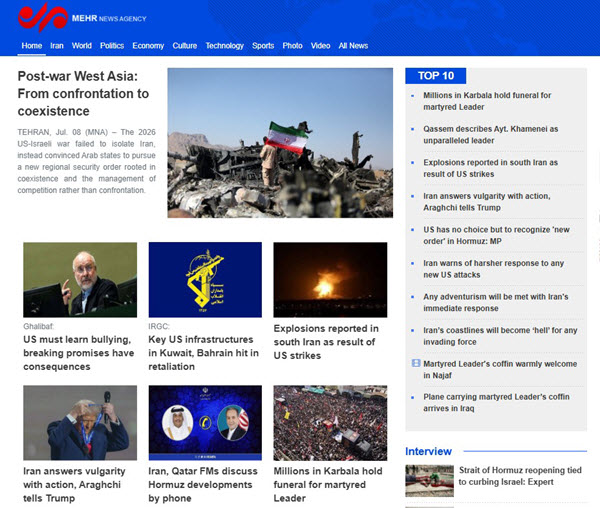The image size is (600, 508).
Task: Navigate to the Culture section
Action: [185, 46]
